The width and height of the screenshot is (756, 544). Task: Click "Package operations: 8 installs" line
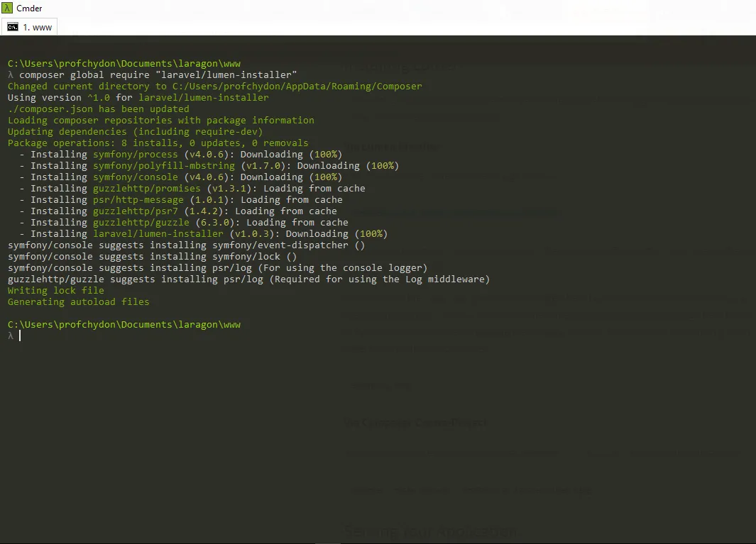(x=158, y=143)
